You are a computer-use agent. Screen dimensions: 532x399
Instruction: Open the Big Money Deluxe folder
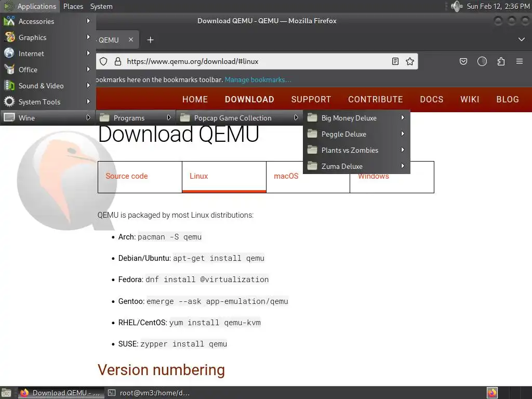tap(356, 118)
